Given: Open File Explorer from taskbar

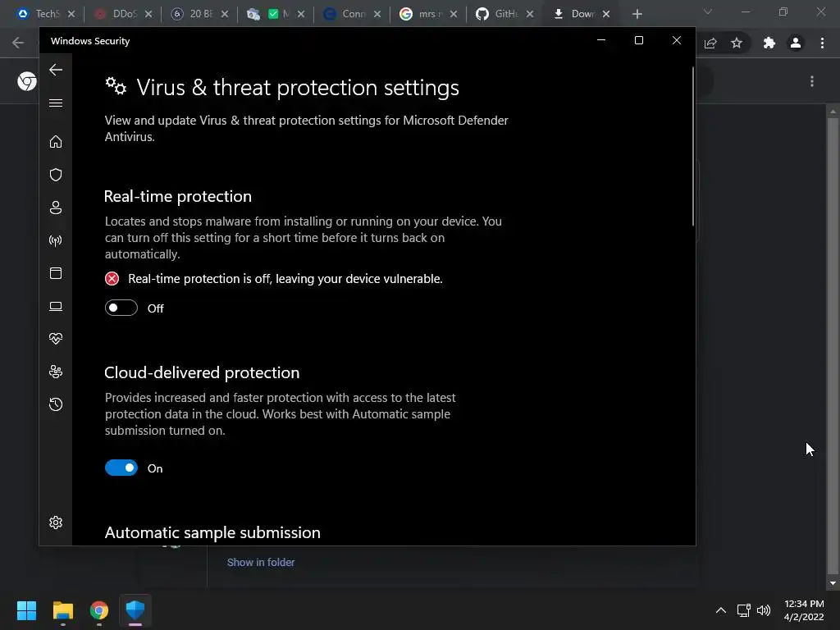Looking at the screenshot, I should [x=62, y=610].
